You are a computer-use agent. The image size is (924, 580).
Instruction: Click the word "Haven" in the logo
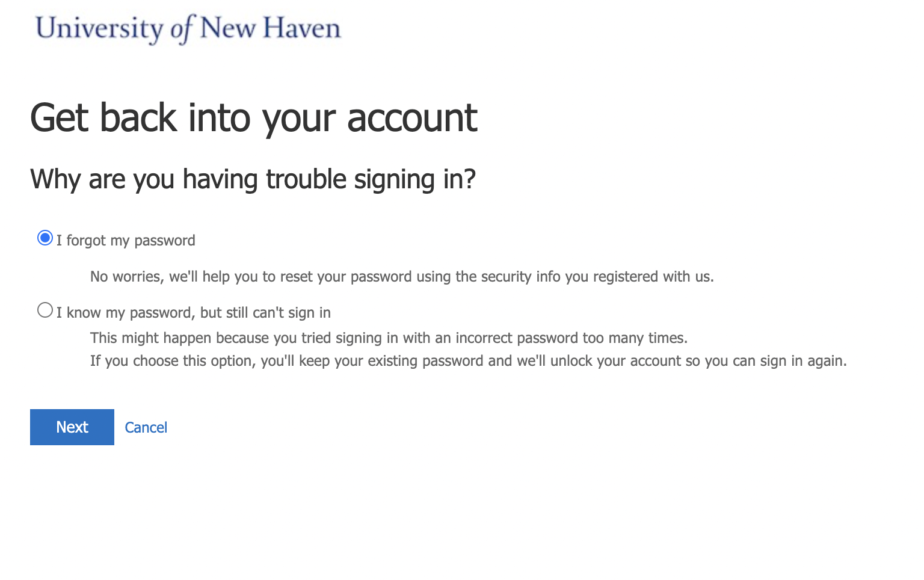(302, 28)
